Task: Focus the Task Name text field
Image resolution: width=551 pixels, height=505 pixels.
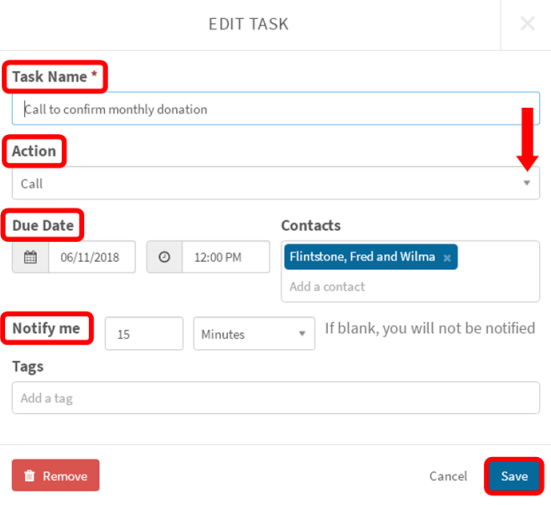Action: (276, 109)
